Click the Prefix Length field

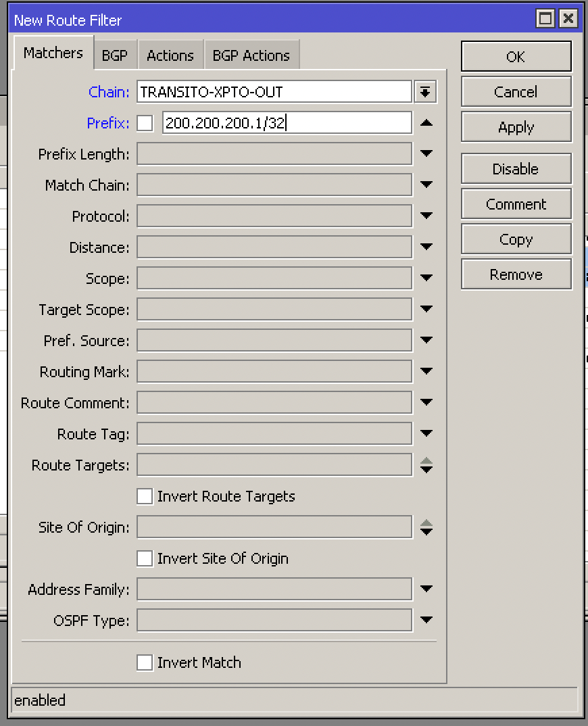pos(274,153)
